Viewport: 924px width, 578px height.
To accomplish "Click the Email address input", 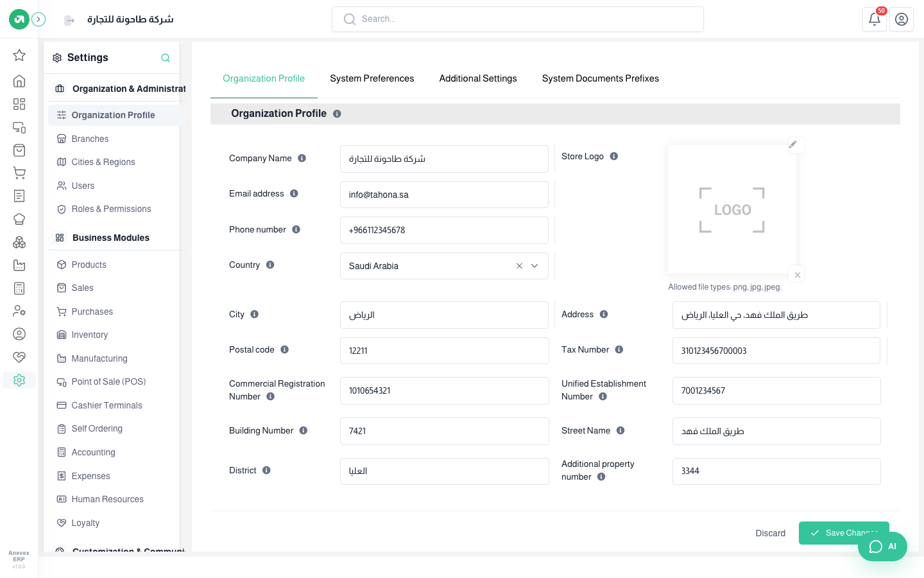I will coord(444,195).
